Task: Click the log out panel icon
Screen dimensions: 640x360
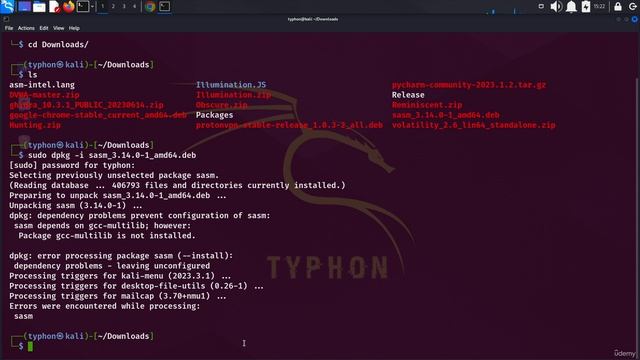Action: coord(633,7)
